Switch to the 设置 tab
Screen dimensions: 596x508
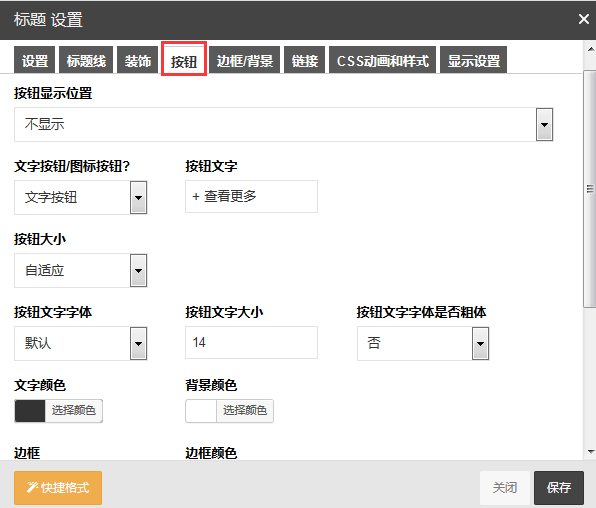[35, 60]
